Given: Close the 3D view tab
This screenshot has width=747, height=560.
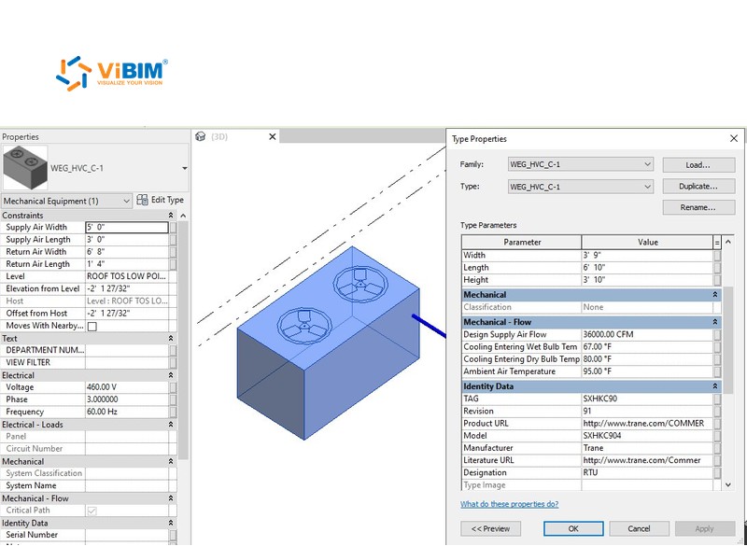Looking at the screenshot, I should (273, 136).
